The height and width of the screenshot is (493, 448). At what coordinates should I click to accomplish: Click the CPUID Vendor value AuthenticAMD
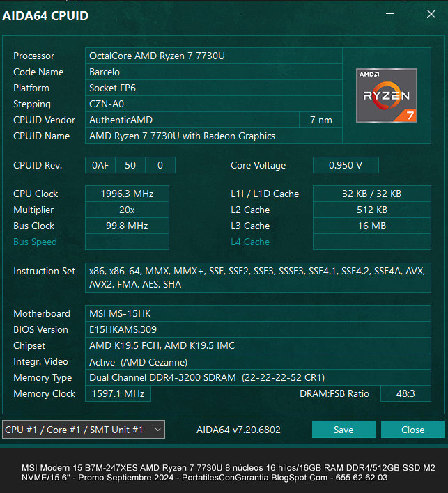click(x=192, y=120)
